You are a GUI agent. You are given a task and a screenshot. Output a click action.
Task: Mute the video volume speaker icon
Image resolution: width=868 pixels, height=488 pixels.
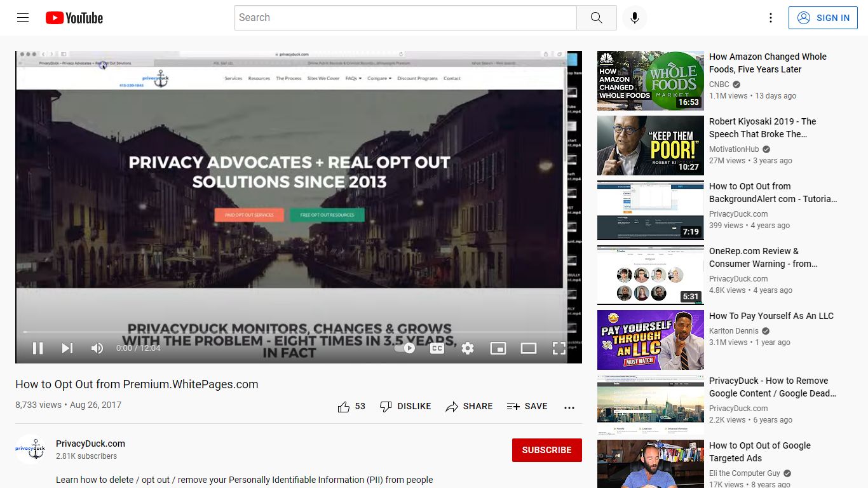[x=97, y=348]
